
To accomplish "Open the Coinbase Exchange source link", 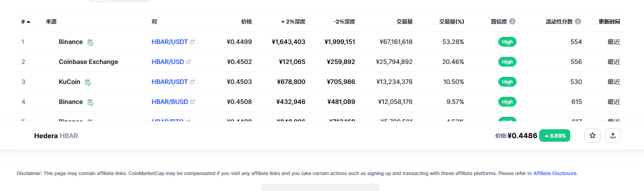I will 88,62.
